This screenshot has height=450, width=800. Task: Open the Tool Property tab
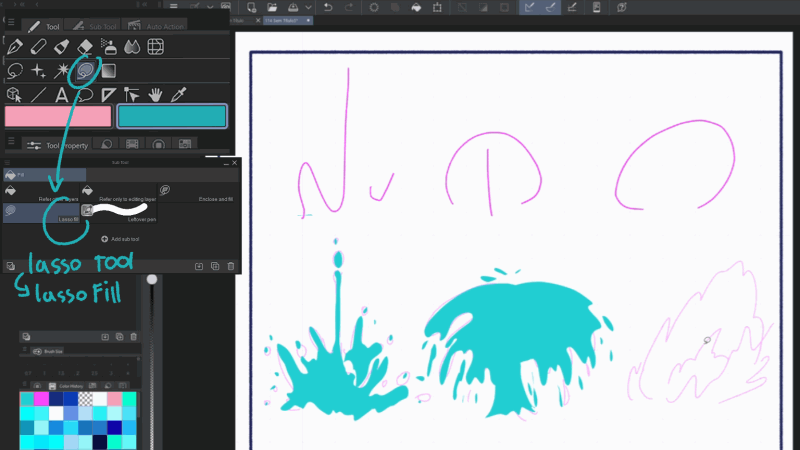pyautogui.click(x=57, y=145)
